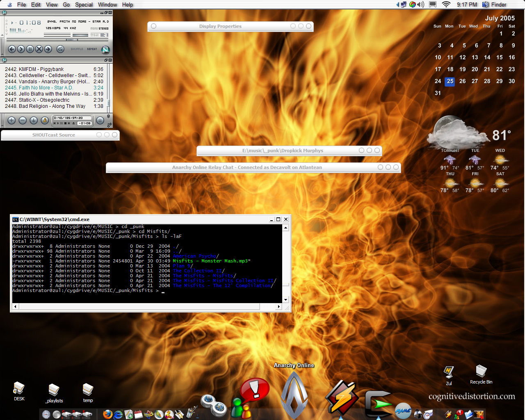Viewport: 525px width, 420px height.
Task: Remove track with playlist minus button
Action: tap(23, 121)
